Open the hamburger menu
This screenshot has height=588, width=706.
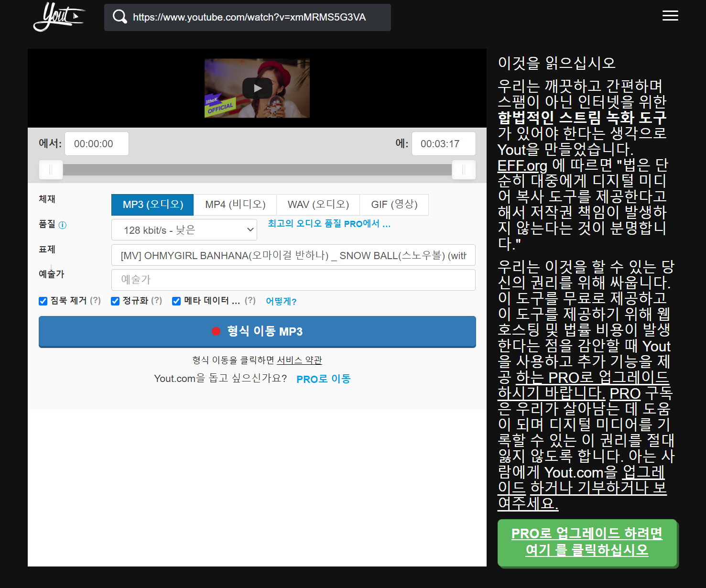tap(670, 16)
